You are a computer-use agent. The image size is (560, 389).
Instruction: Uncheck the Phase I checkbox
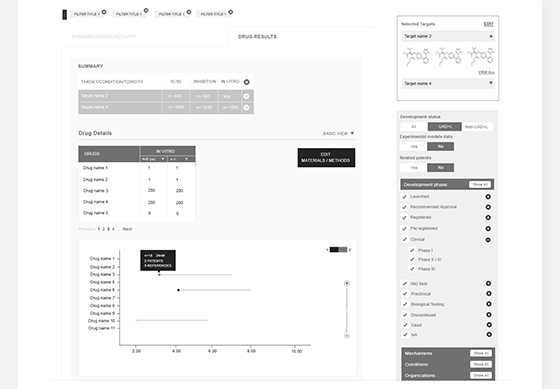[412, 250]
